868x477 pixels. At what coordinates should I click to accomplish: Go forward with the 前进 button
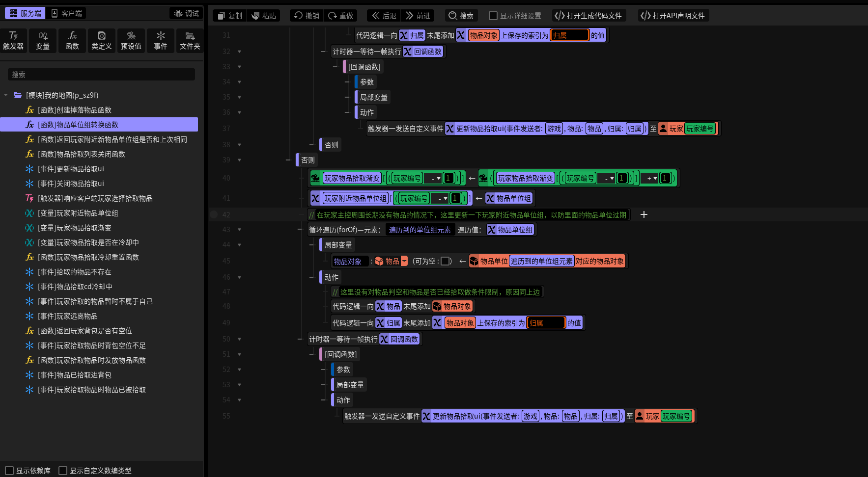pos(418,16)
